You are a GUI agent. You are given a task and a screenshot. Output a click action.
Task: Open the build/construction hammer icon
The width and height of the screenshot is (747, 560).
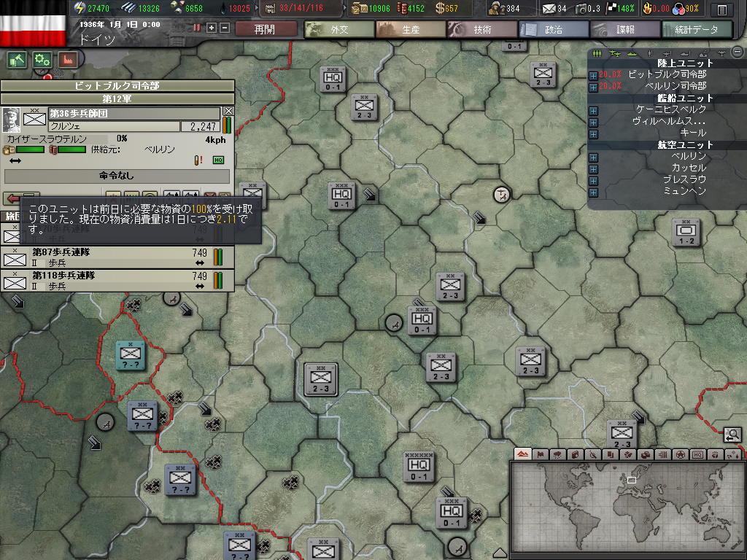click(18, 60)
